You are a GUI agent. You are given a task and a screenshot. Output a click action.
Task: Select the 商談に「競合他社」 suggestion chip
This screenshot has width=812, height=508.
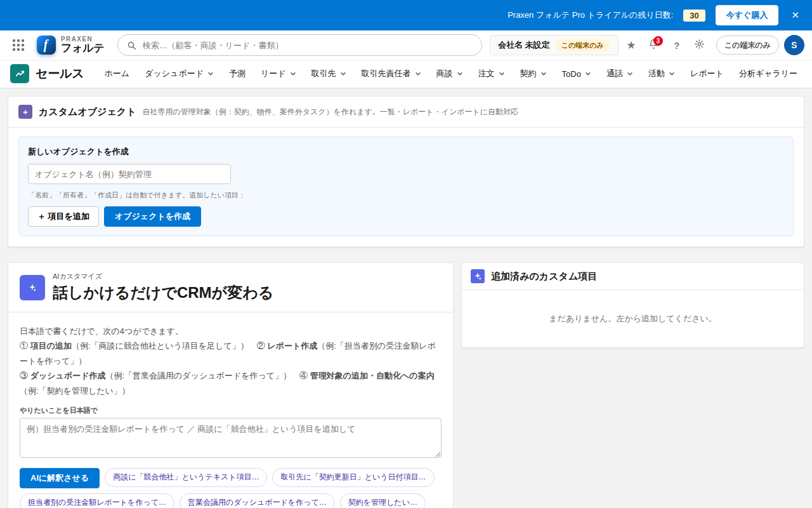pos(186,478)
